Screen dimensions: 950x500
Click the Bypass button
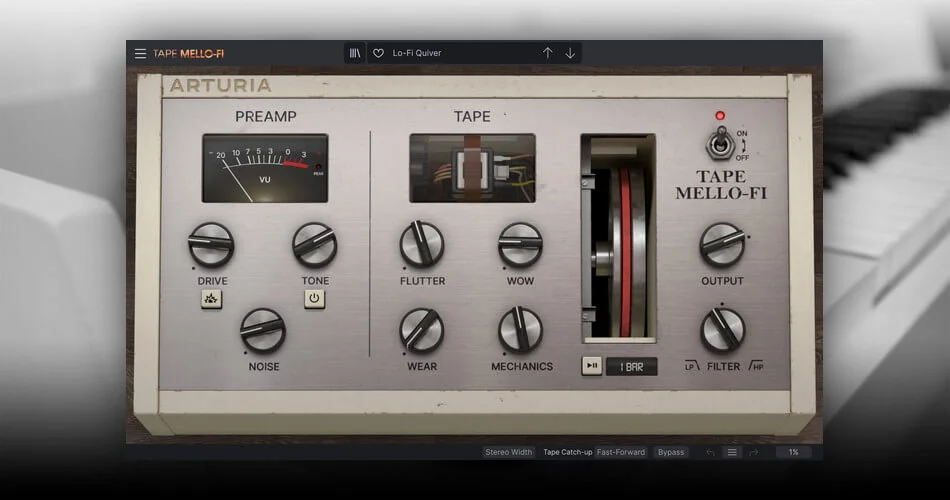tap(671, 452)
